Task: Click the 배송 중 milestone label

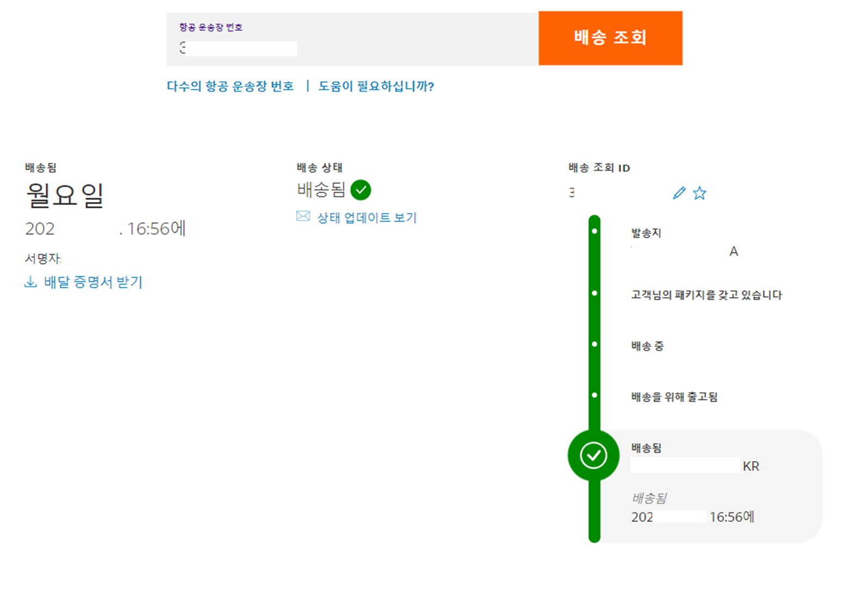Action: pyautogui.click(x=648, y=345)
